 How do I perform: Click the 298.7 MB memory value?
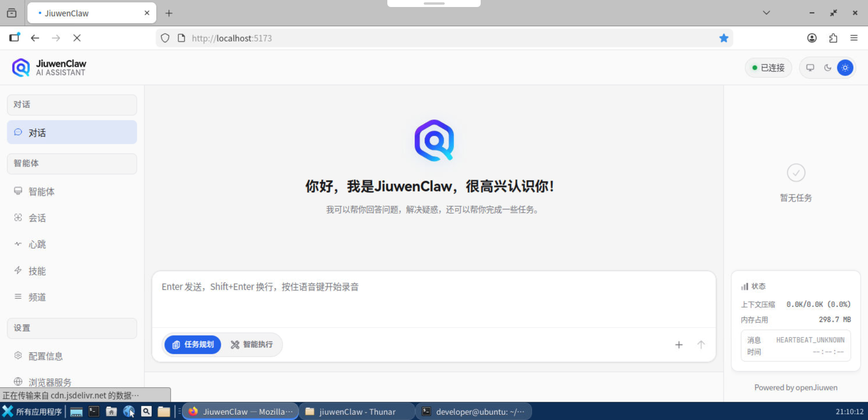(x=835, y=320)
